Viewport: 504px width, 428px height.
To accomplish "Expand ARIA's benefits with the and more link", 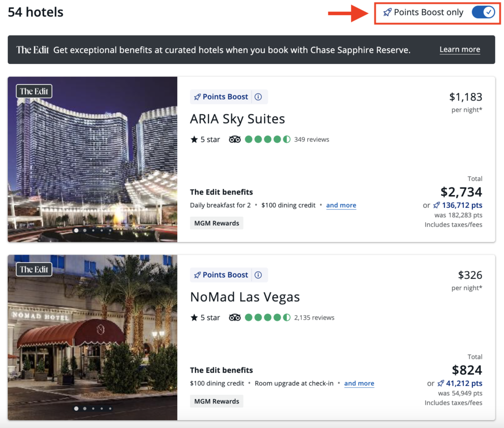I will [341, 205].
